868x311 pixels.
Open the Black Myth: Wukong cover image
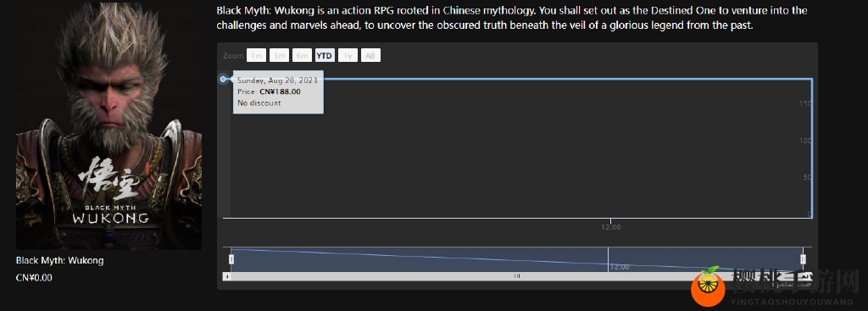pos(109,125)
